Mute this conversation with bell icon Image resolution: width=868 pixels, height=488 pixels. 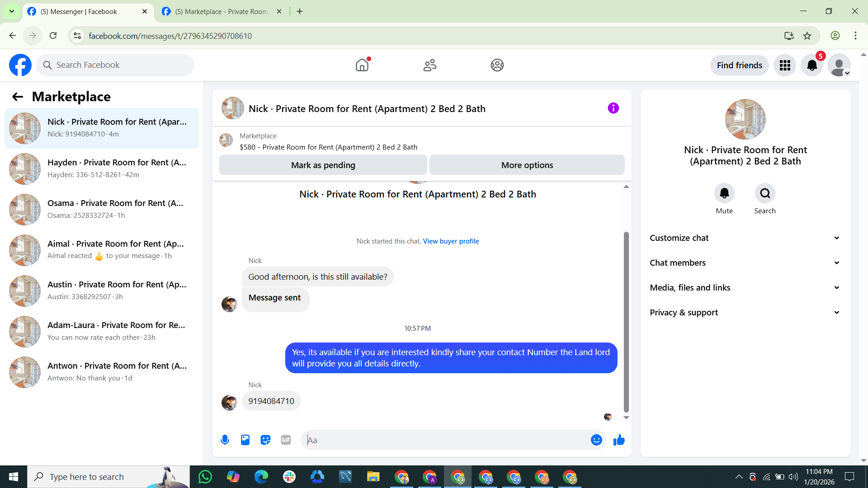pyautogui.click(x=724, y=193)
